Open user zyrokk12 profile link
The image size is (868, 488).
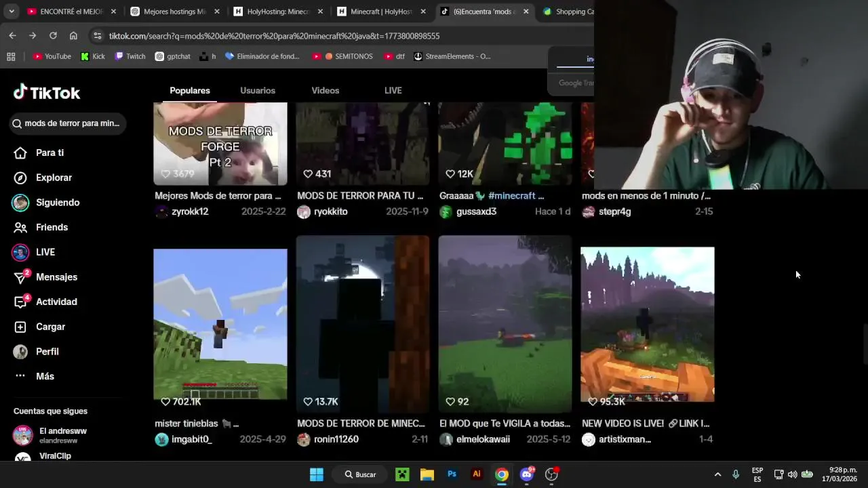point(190,211)
